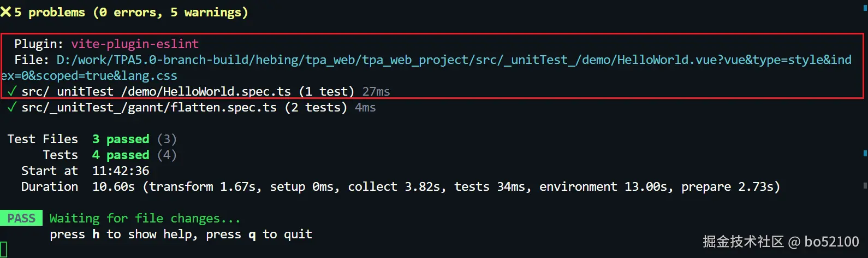Click the bo52100 watermark text
868x258 pixels.
pos(831,242)
